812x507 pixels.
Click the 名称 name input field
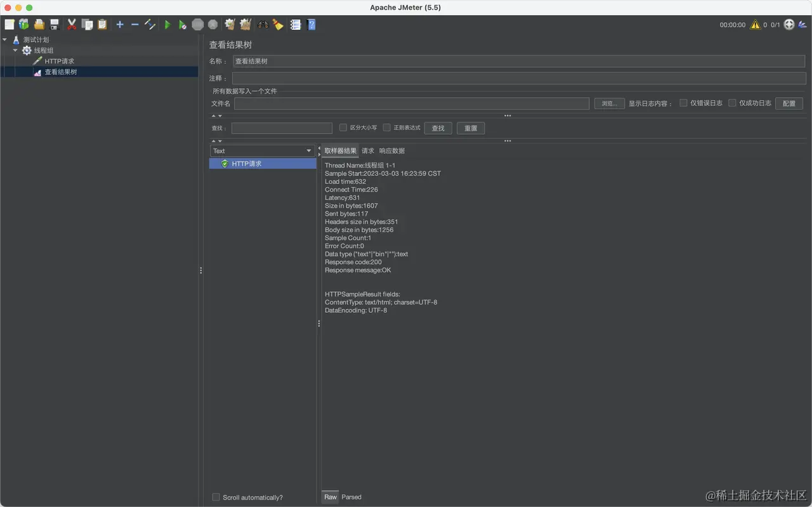pyautogui.click(x=518, y=61)
